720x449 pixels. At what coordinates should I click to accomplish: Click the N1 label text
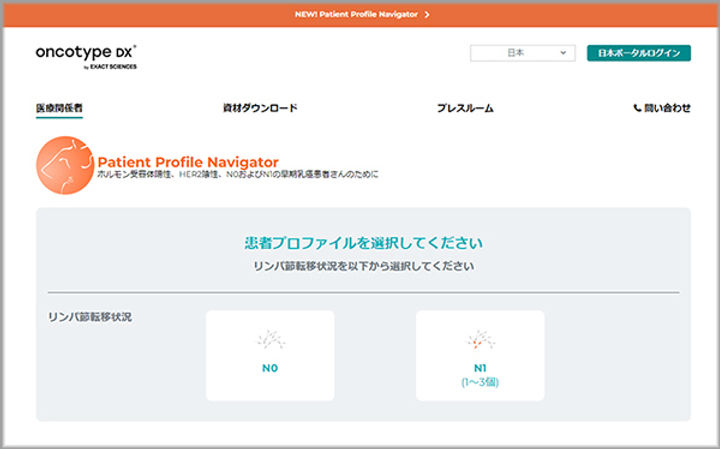coord(480,368)
